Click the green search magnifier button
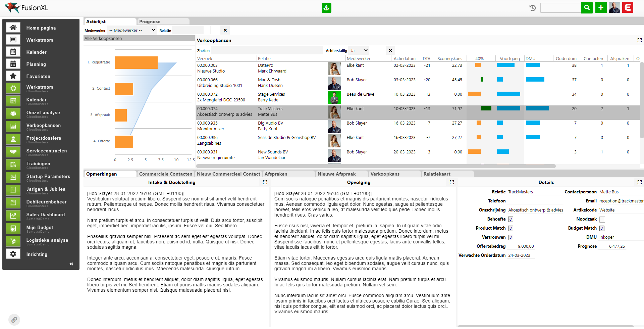Viewport: 644px width, 329px height. coord(587,7)
